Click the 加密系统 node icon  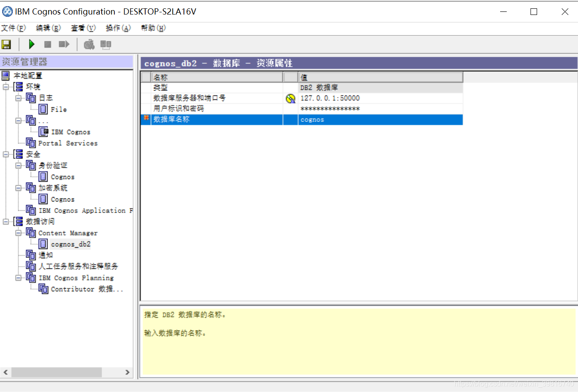31,188
